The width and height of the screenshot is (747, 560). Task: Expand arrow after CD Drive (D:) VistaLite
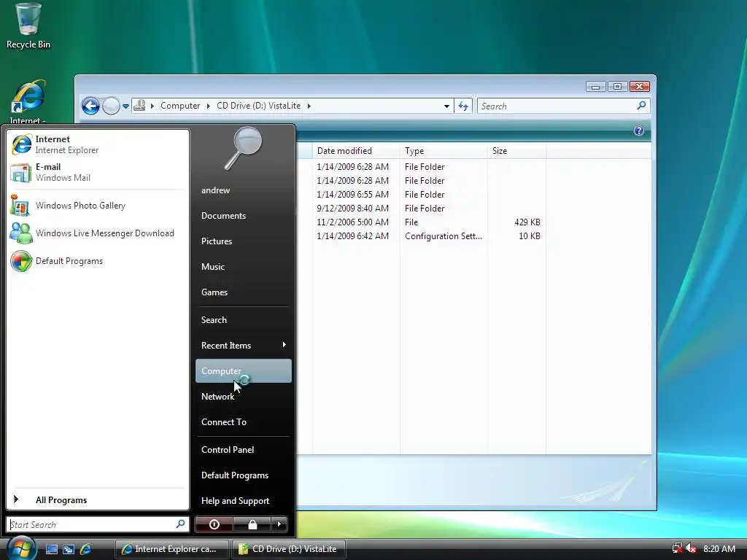(x=309, y=106)
